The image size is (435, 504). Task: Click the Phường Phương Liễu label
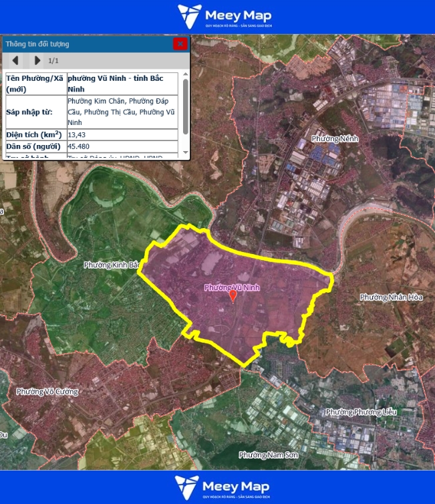(x=360, y=412)
